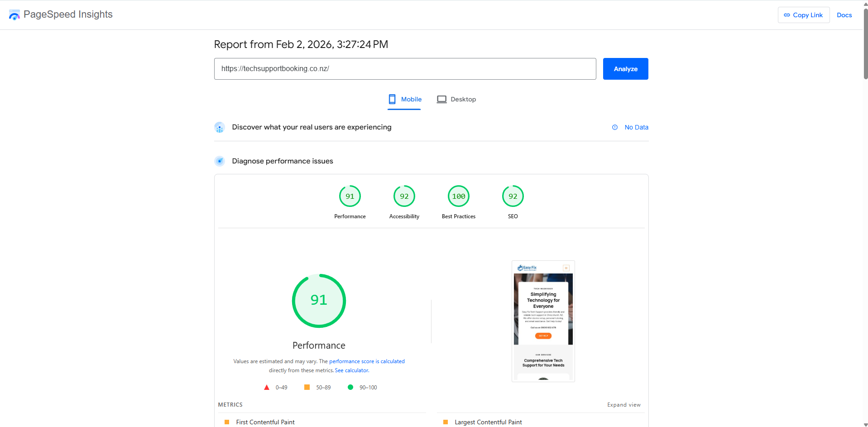Click the SEO score 92 gauge

pyautogui.click(x=513, y=197)
